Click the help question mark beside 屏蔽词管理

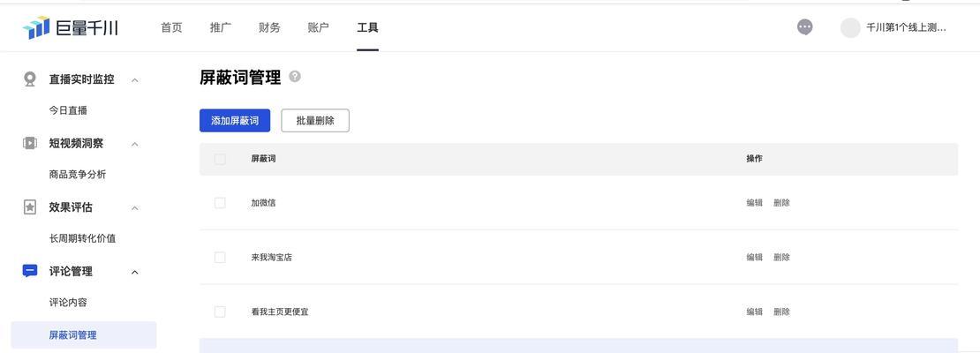295,77
